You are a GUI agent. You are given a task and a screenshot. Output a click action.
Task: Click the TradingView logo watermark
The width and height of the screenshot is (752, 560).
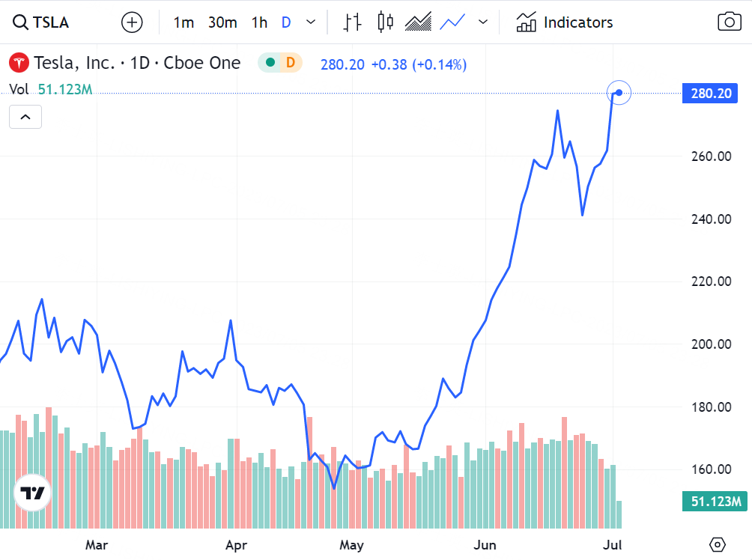click(31, 493)
